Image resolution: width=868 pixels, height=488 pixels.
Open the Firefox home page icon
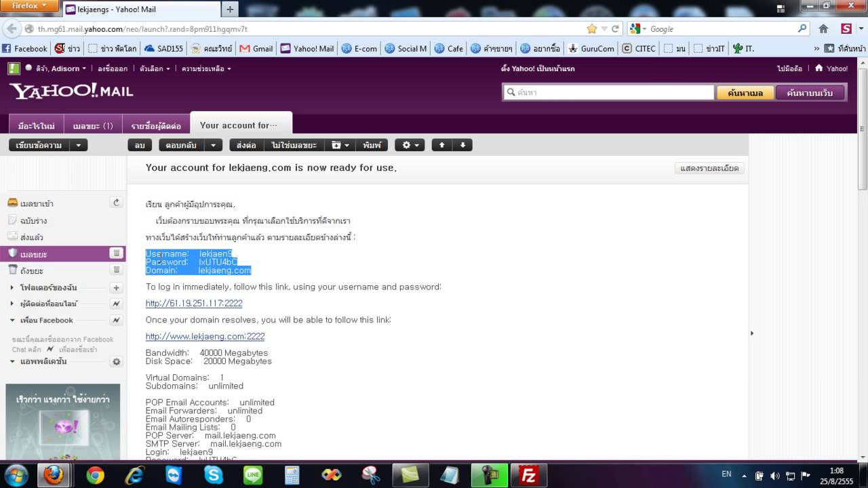click(823, 28)
